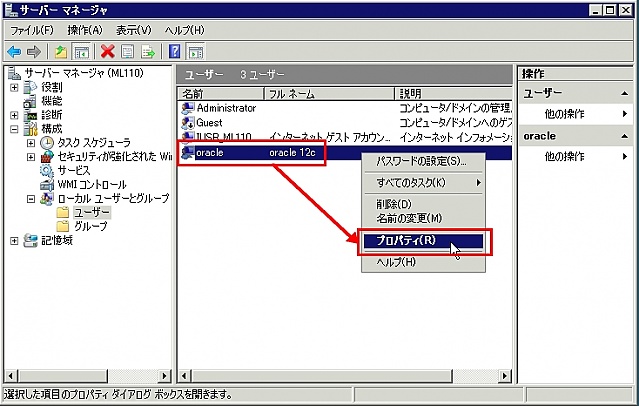Viewport: 639px width, 406px height.
Task: Click the グループ folder icon
Action: pos(63,226)
